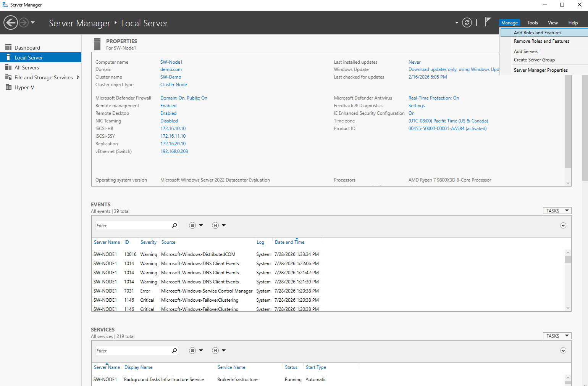Open the View menu
Viewport: 588px width, 386px height.
tap(553, 23)
